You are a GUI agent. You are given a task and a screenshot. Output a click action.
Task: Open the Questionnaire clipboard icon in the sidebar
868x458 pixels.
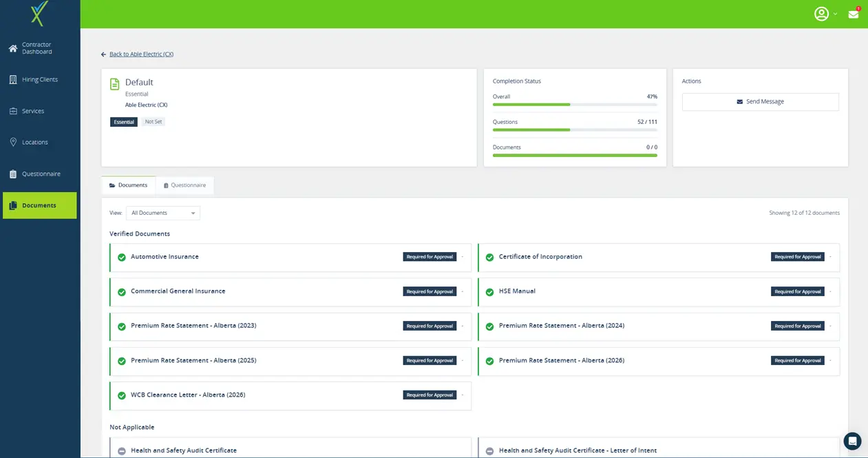coord(12,174)
